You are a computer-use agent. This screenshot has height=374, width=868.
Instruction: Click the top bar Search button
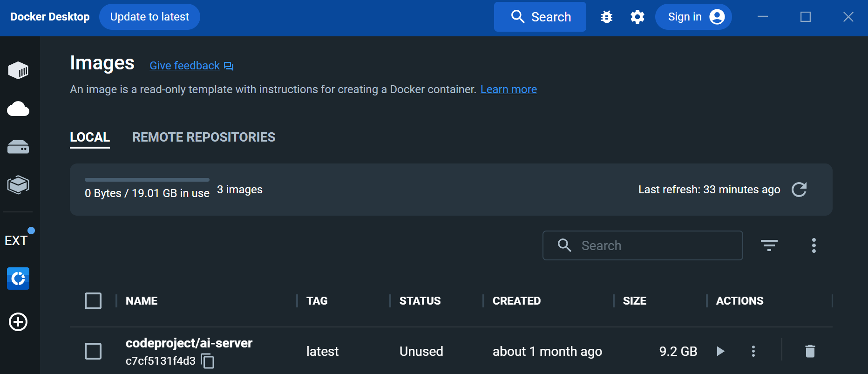tap(540, 17)
